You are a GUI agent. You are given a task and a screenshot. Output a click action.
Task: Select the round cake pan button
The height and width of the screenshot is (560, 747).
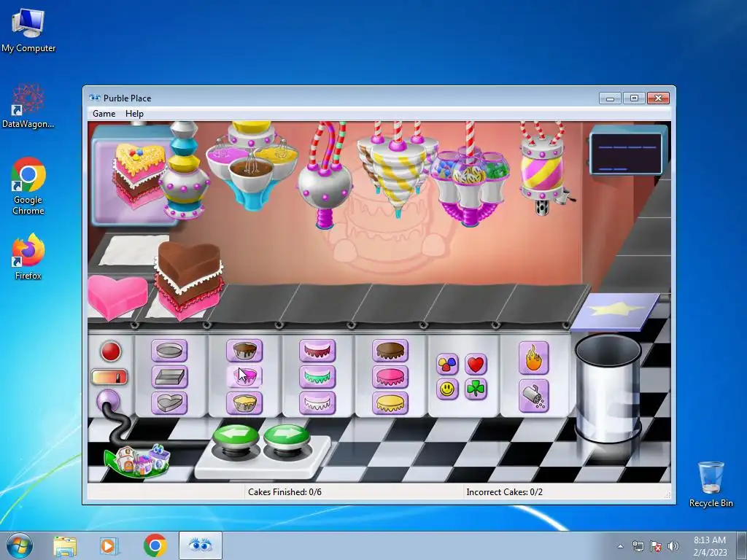click(x=169, y=351)
